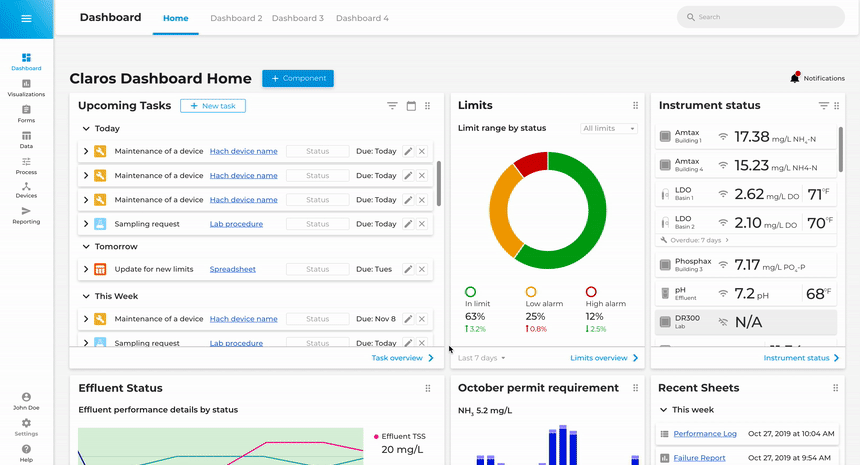This screenshot has width=860, height=465.
Task: Open Data in sidebar
Action: (x=26, y=140)
